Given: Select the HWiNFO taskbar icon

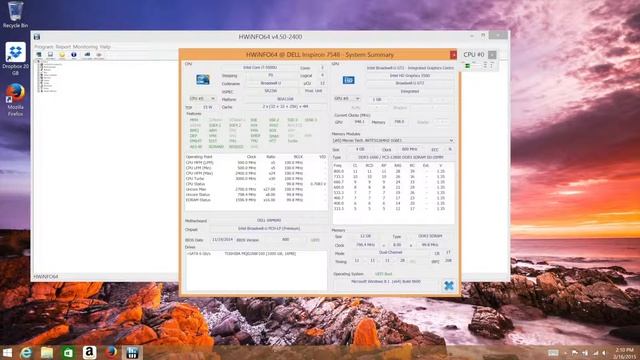Looking at the screenshot, I should coord(132,353).
